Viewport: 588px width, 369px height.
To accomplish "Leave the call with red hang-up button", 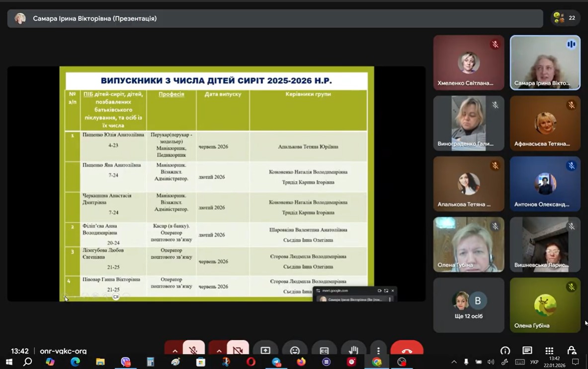I will coord(407,350).
